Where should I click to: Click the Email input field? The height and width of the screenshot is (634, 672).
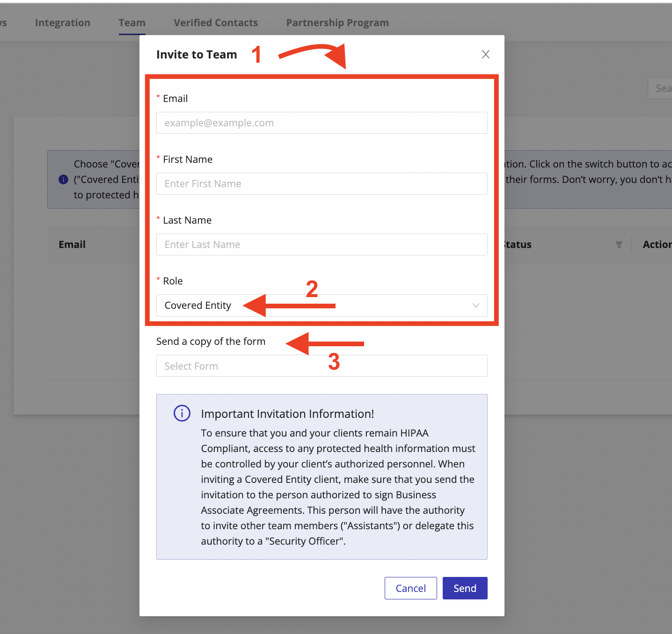click(321, 123)
